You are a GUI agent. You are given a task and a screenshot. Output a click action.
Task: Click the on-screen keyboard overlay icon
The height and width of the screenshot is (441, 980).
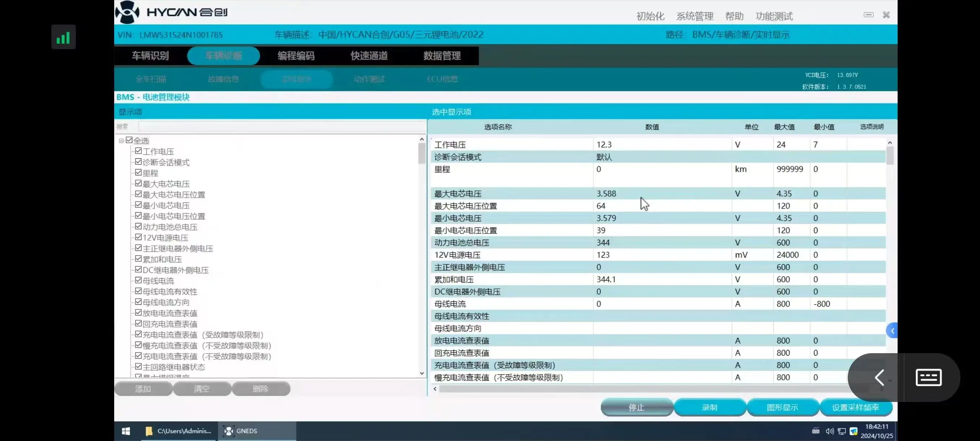(928, 377)
